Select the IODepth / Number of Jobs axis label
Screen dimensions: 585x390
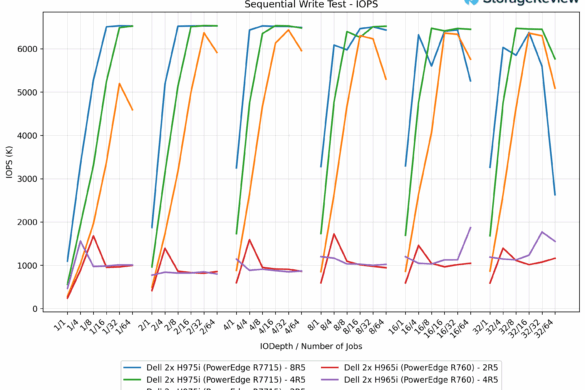(311, 346)
